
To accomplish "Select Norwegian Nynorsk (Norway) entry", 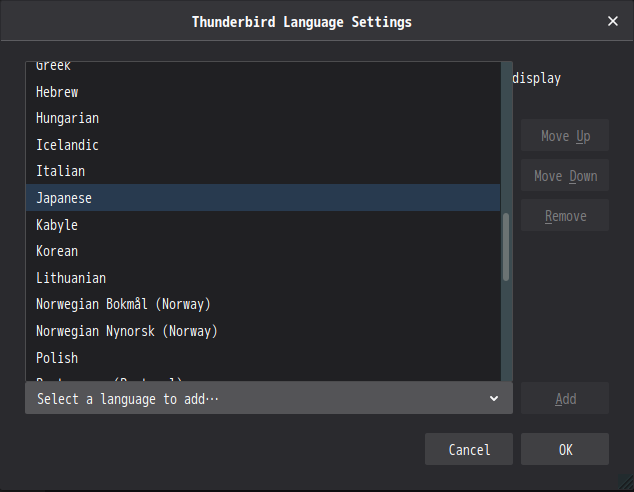I will 263,331.
